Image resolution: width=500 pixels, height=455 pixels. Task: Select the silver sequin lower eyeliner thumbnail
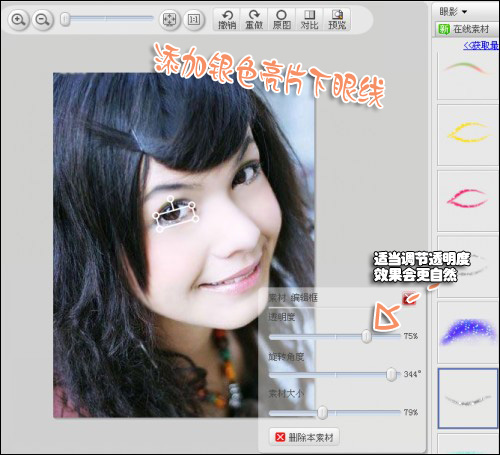pos(467,398)
